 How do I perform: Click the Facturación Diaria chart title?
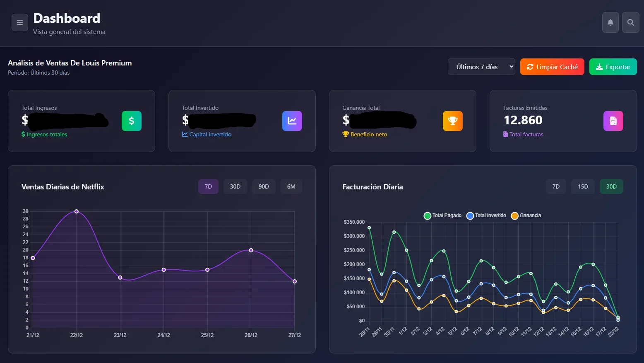click(372, 187)
